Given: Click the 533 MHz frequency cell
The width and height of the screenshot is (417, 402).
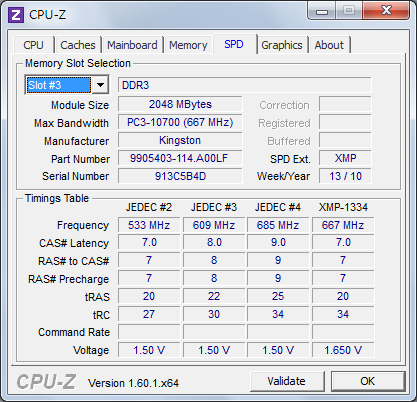Looking at the screenshot, I should (149, 225).
